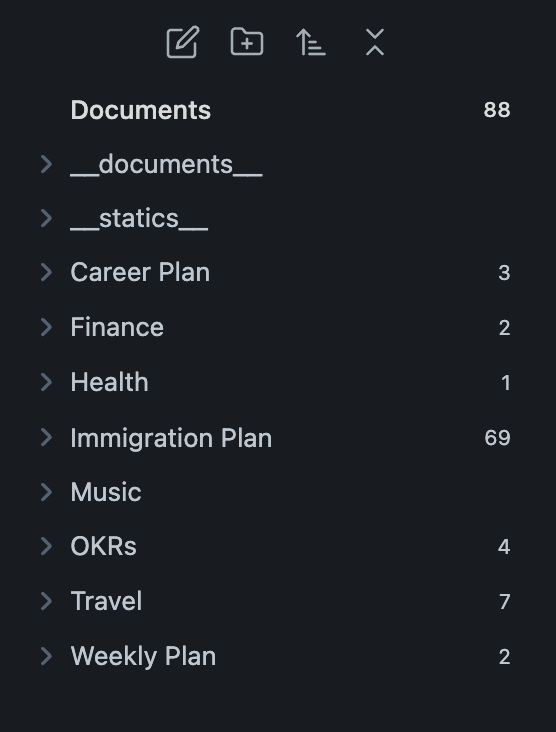Create a new folder with folder-plus icon
Image resolution: width=556 pixels, height=732 pixels.
[x=247, y=42]
